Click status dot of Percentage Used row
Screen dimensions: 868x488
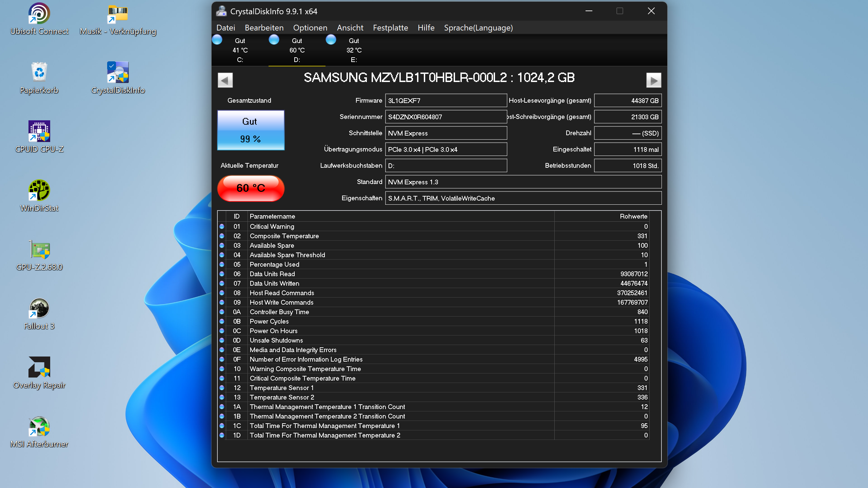(222, 264)
